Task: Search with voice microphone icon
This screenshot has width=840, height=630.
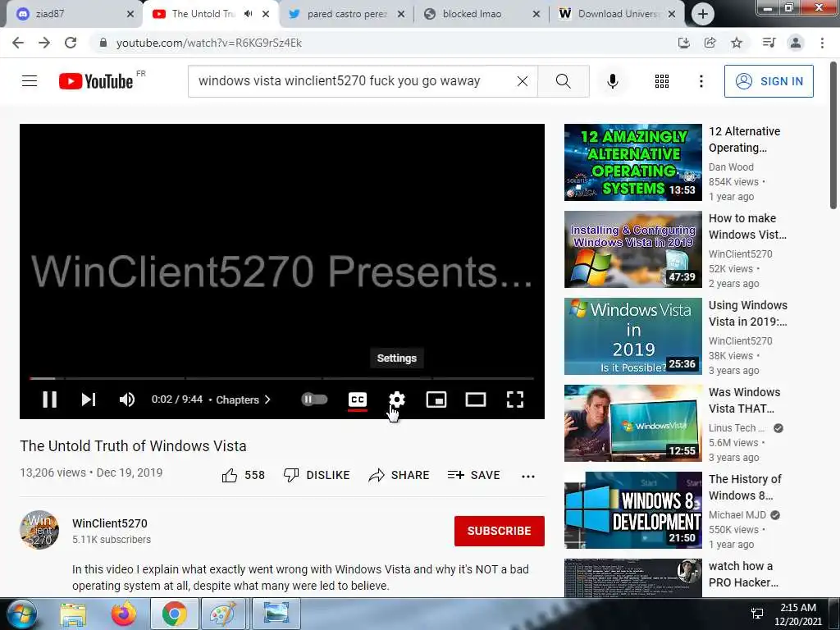Action: click(x=613, y=81)
